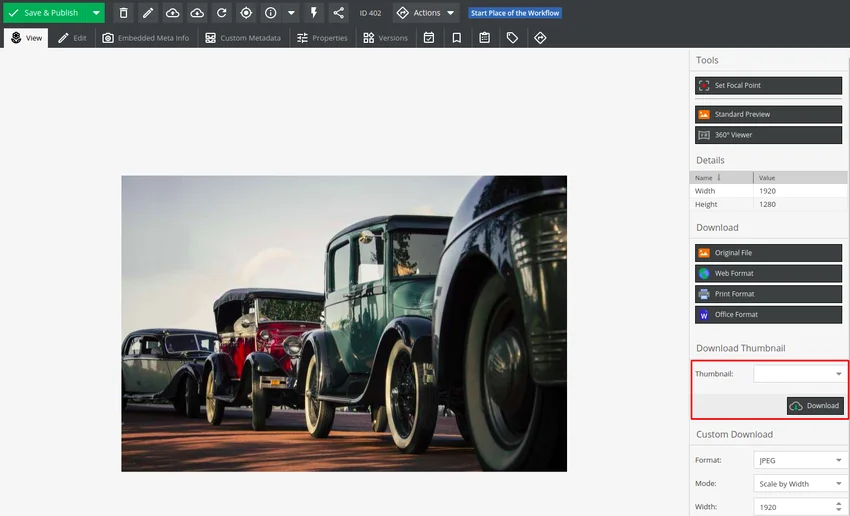850x516 pixels.
Task: Show asset info with the info icon
Action: [271, 12]
